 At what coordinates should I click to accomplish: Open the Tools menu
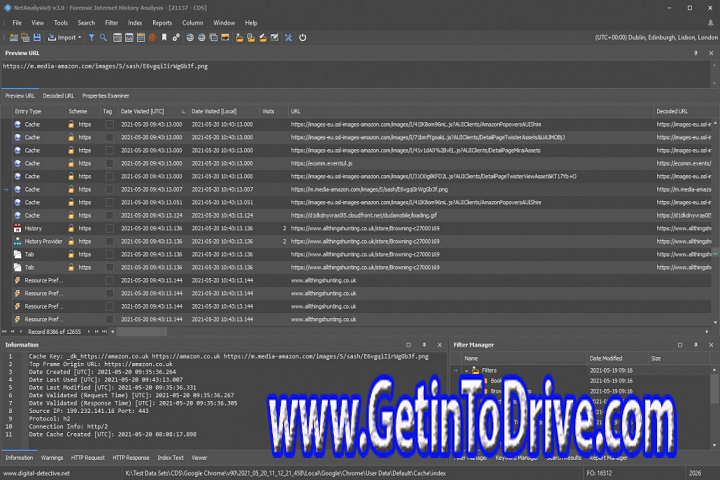coord(61,23)
